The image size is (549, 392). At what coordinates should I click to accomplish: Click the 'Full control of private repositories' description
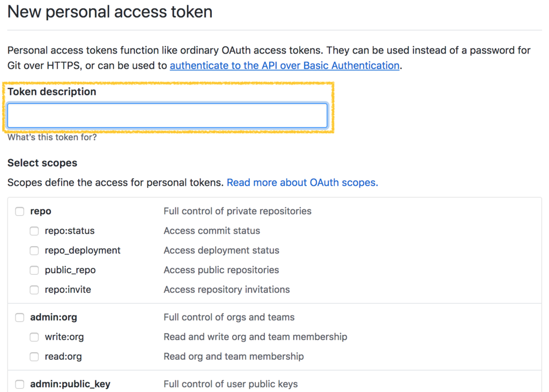(238, 211)
